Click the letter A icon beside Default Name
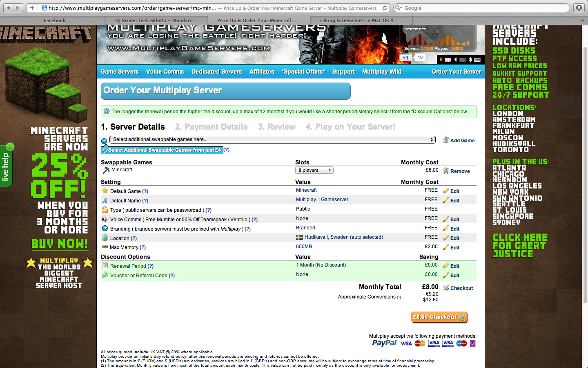This screenshot has height=368, width=588. (x=105, y=200)
